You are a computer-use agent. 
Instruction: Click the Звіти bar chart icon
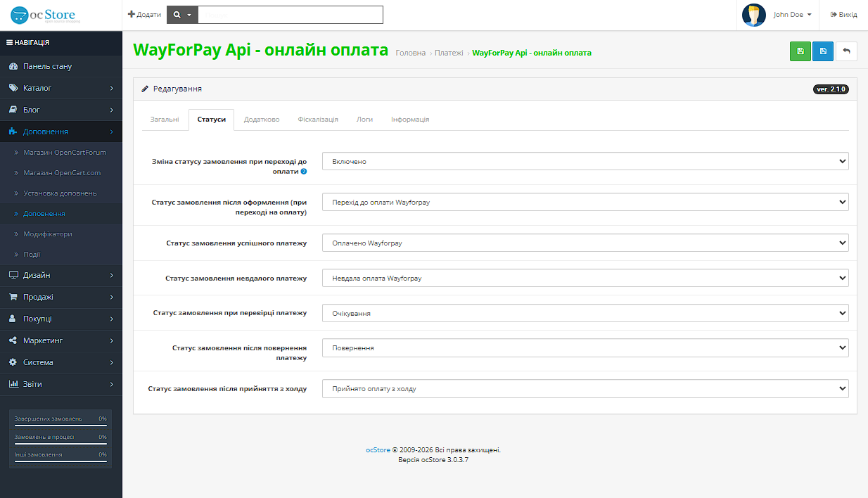tap(13, 384)
